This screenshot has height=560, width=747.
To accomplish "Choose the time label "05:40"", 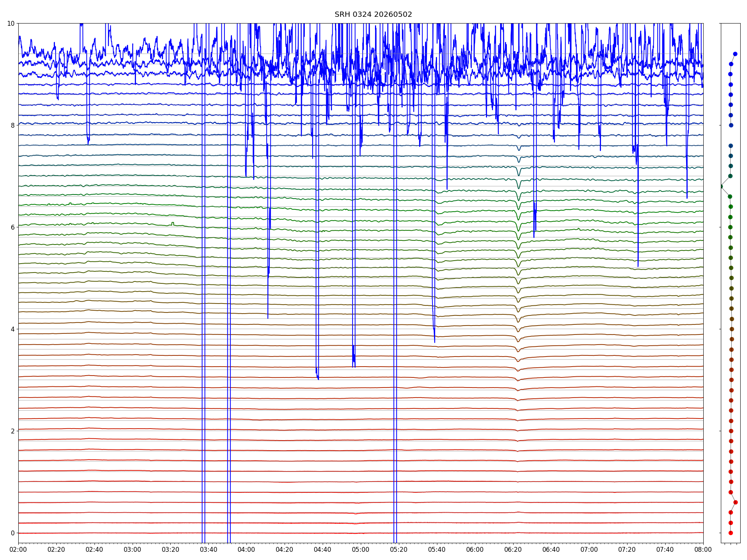I will 437,550.
